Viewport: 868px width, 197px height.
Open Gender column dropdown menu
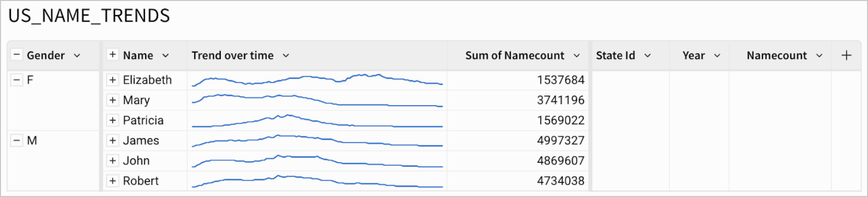point(77,56)
